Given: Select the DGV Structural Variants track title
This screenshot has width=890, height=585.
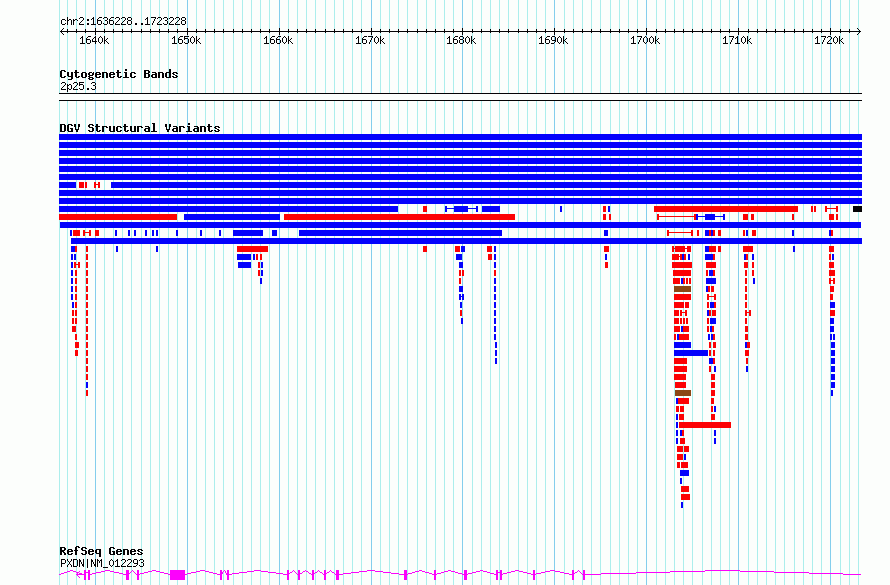Looking at the screenshot, I should [x=140, y=128].
